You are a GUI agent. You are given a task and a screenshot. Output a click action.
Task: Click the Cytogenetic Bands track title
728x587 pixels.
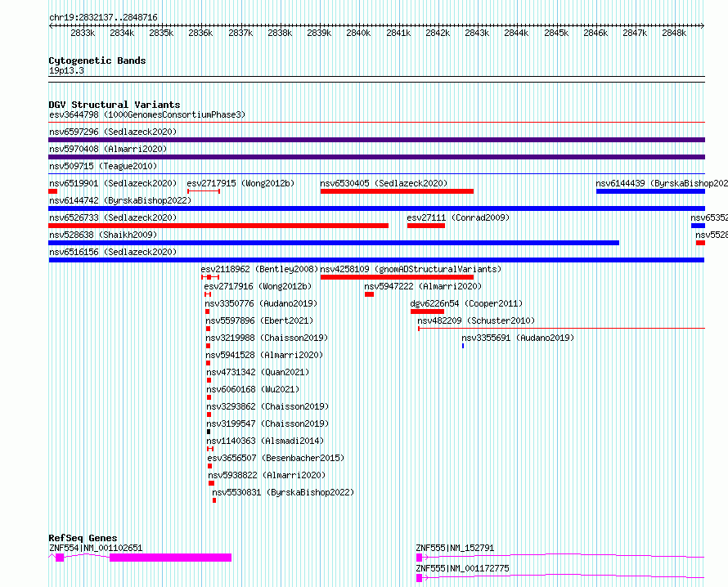click(97, 60)
